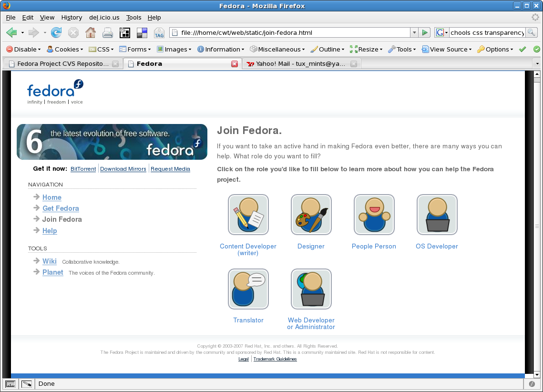Click the Fedora 6 promotional banner
Screen dimensions: 543x392
(112, 142)
